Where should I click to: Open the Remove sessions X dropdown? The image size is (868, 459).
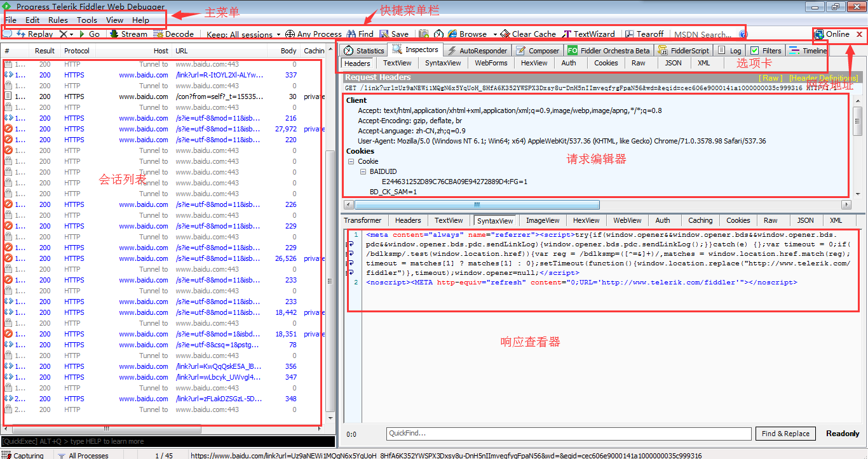coord(67,34)
